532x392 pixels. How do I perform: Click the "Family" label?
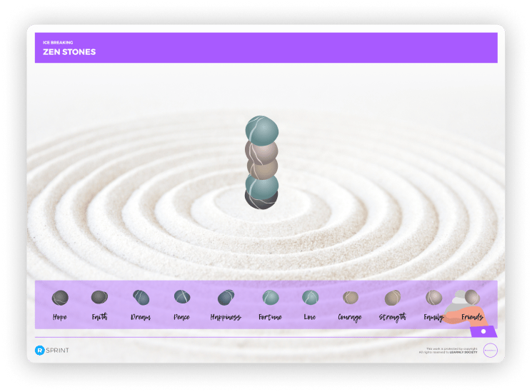pos(433,317)
